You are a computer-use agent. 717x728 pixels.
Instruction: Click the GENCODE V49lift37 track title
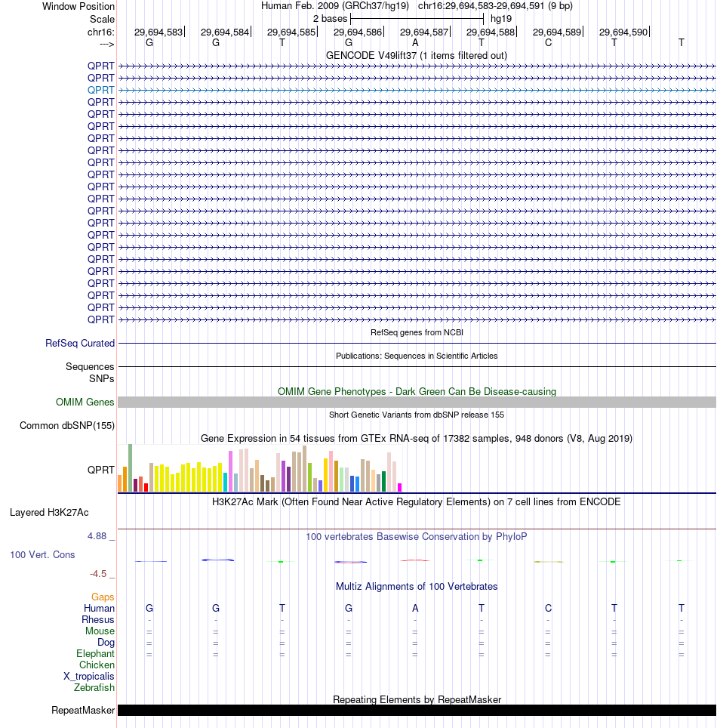click(x=417, y=56)
